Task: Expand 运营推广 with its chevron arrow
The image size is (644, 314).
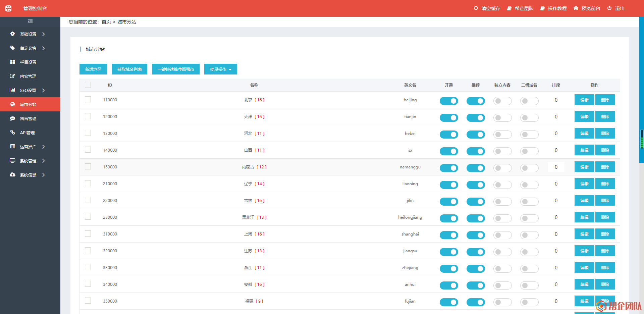Action: click(44, 147)
